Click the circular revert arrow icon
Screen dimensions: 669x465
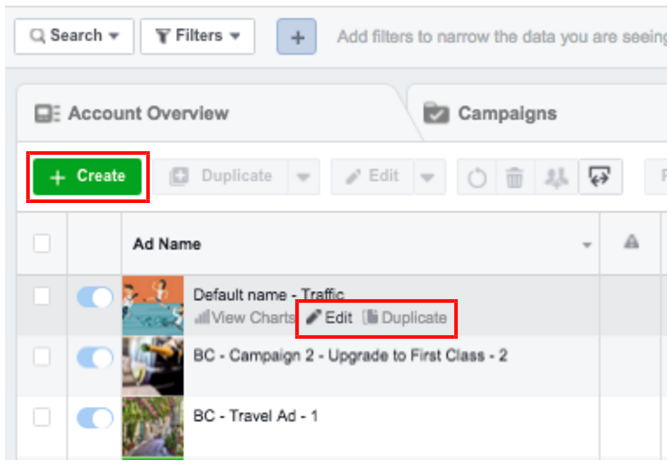tap(477, 177)
